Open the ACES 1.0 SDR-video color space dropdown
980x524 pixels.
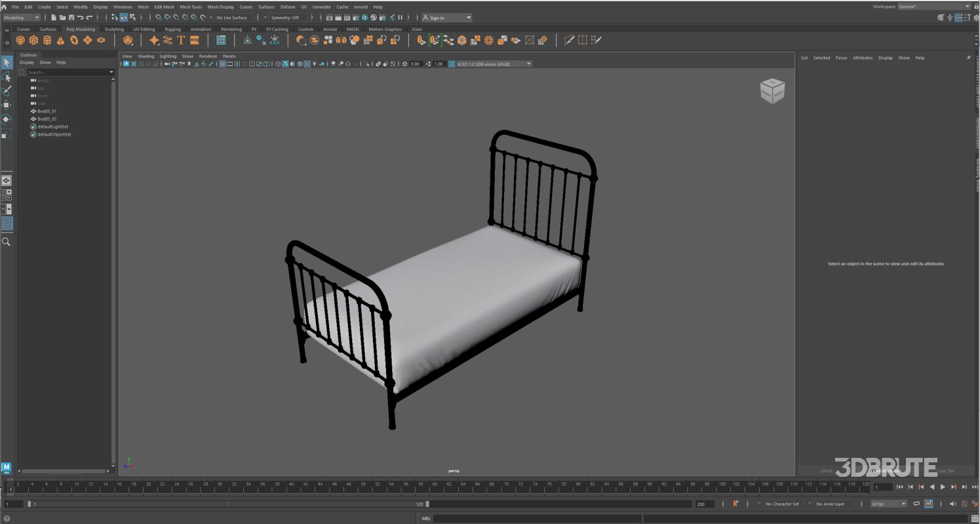528,64
